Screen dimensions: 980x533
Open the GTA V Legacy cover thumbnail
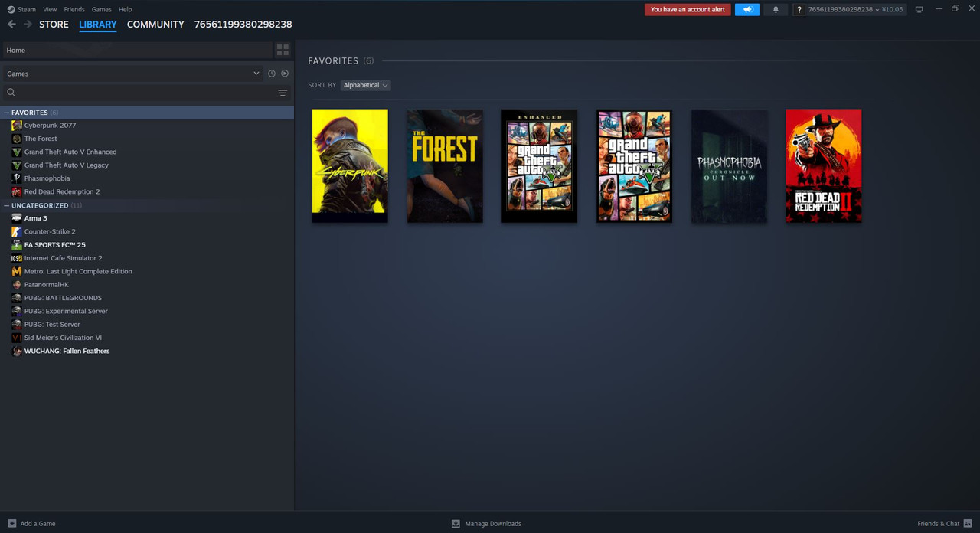pos(634,166)
